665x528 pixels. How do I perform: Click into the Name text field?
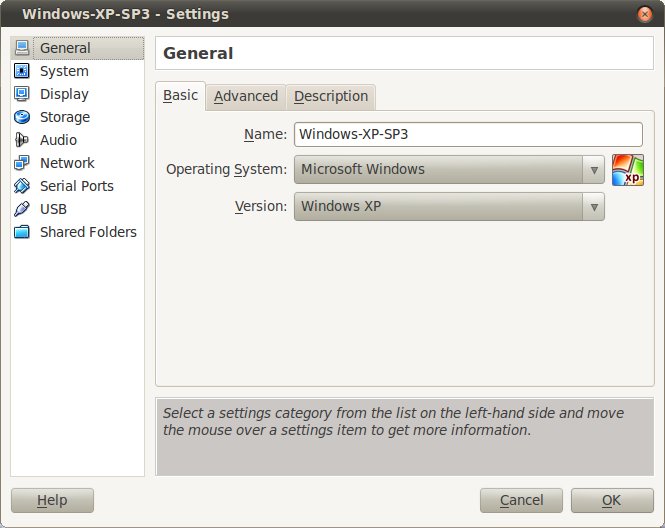(467, 134)
